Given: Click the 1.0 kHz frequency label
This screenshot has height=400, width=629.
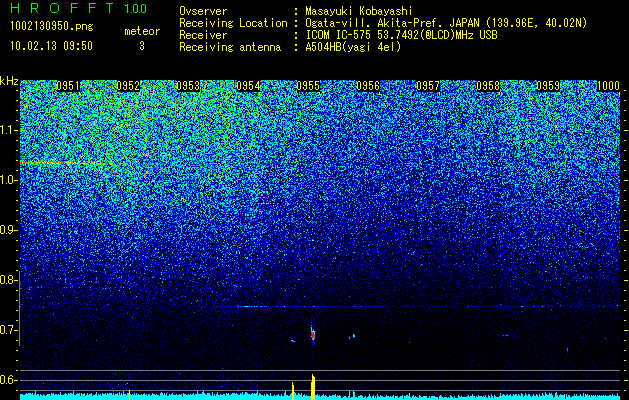Looking at the screenshot, I should [8, 180].
